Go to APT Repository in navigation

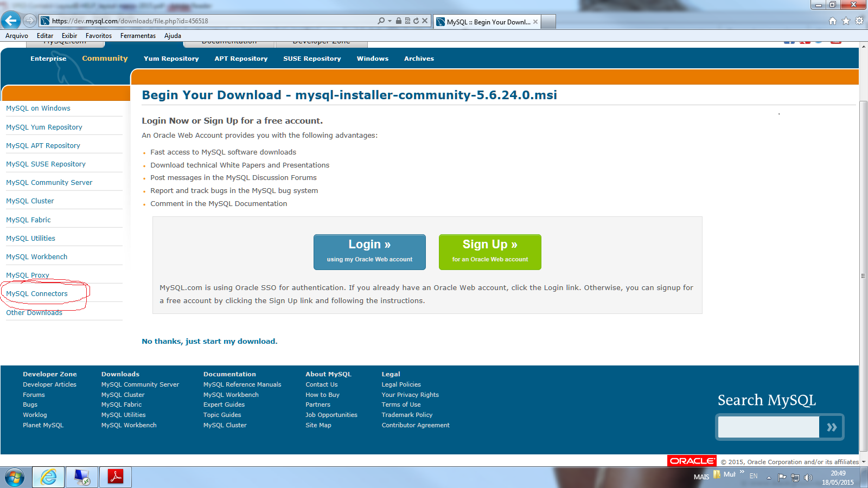[x=241, y=59]
